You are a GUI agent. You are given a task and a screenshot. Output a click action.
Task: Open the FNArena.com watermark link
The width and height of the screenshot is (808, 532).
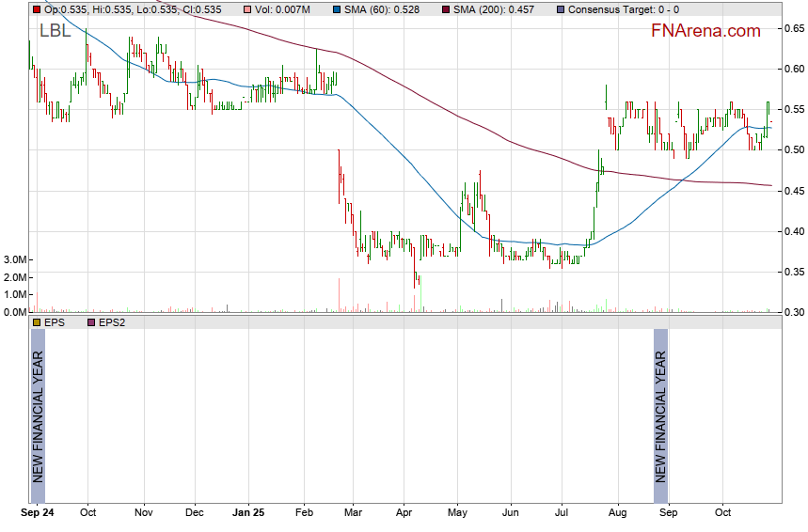point(705,31)
